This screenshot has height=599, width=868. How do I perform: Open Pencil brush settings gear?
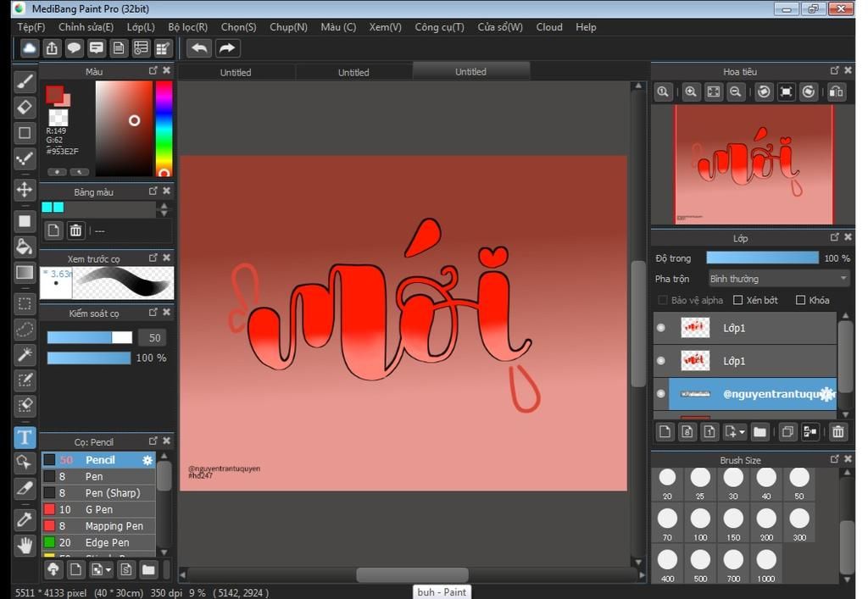tap(147, 460)
